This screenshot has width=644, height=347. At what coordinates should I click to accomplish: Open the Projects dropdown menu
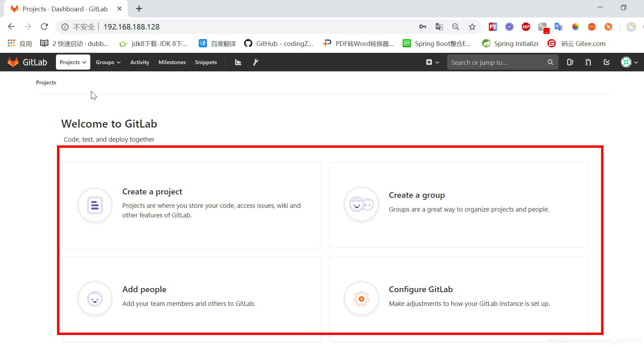click(x=73, y=62)
